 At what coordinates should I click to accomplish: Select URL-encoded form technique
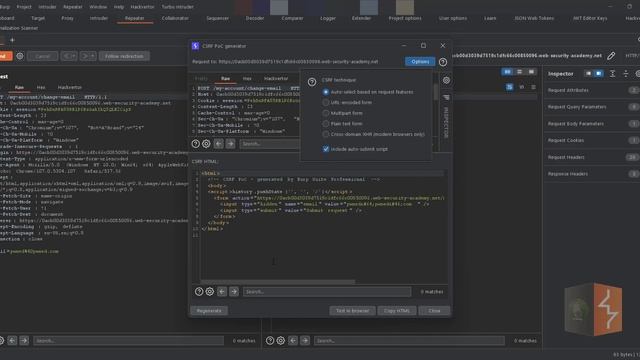326,102
